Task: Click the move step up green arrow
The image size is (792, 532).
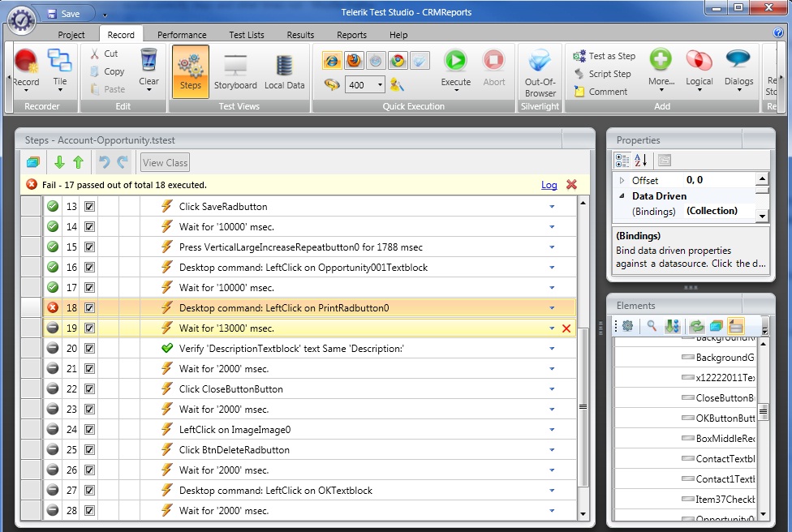Action: point(78,162)
